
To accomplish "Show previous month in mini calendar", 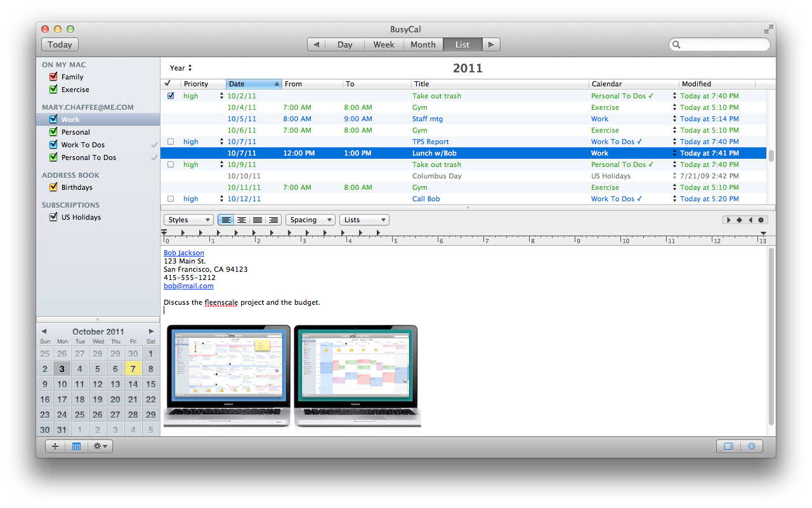I will click(x=44, y=331).
